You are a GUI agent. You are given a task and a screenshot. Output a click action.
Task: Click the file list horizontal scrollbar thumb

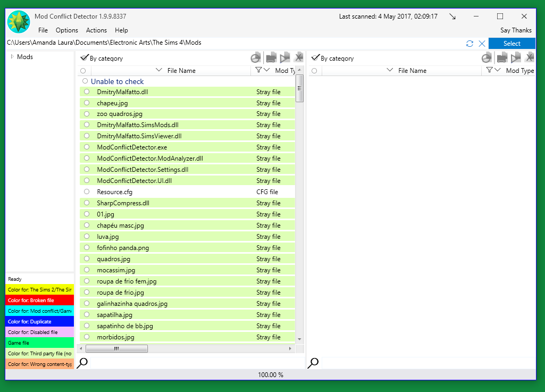click(x=116, y=348)
